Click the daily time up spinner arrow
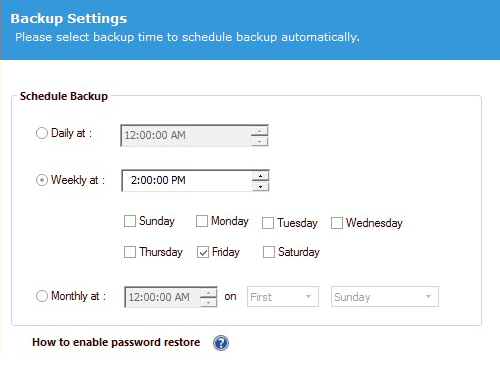 coord(259,131)
